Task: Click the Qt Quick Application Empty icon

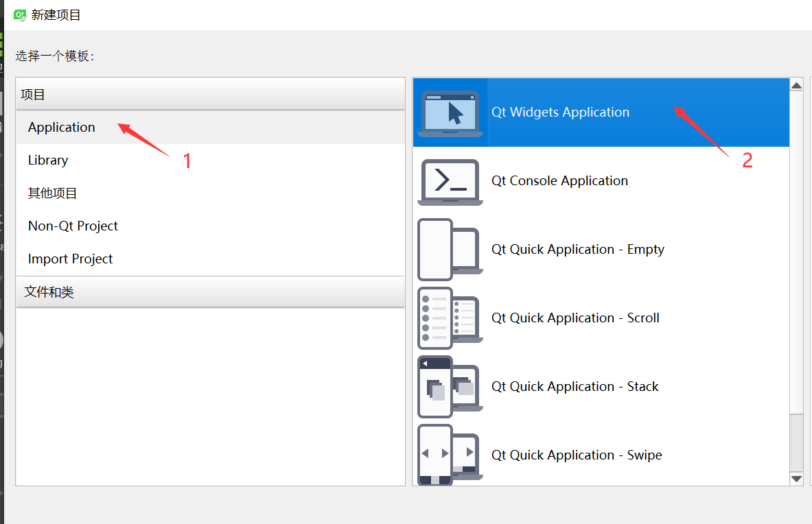Action: (x=450, y=250)
